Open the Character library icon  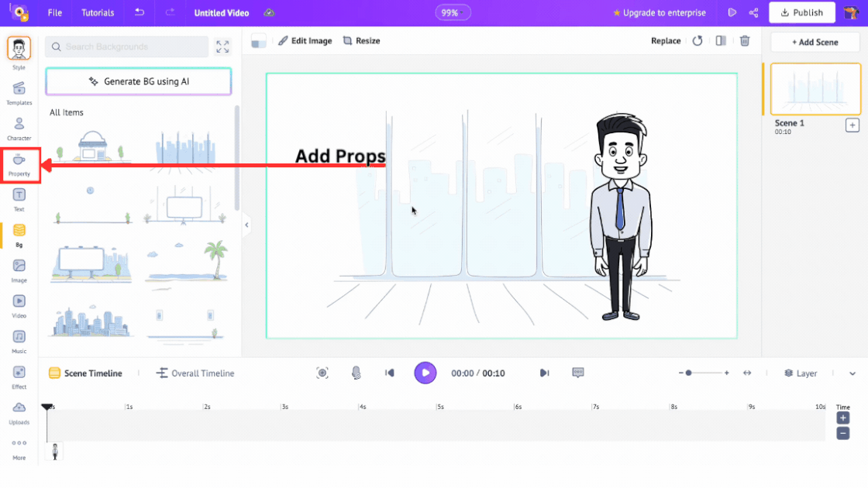click(19, 127)
